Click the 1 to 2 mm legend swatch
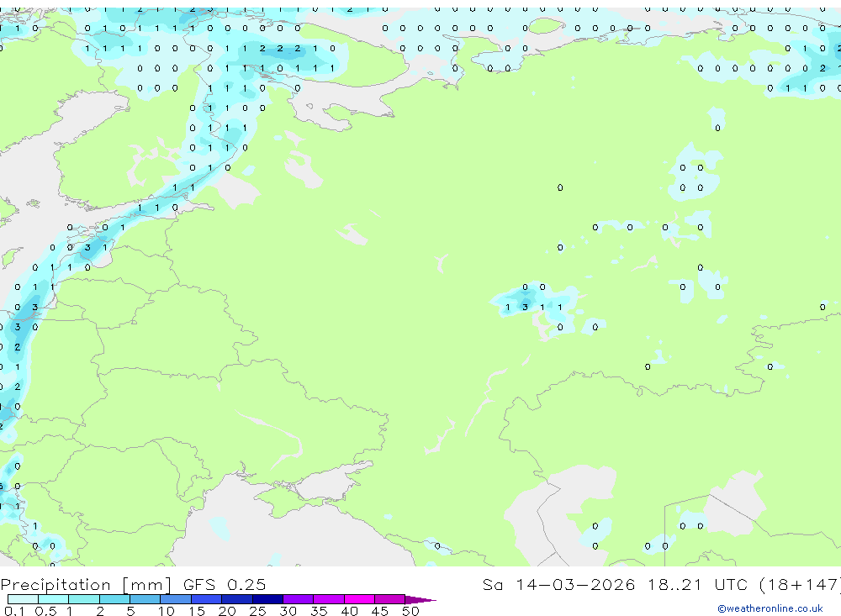Image resolution: width=841 pixels, height=616 pixels. pyautogui.click(x=84, y=599)
